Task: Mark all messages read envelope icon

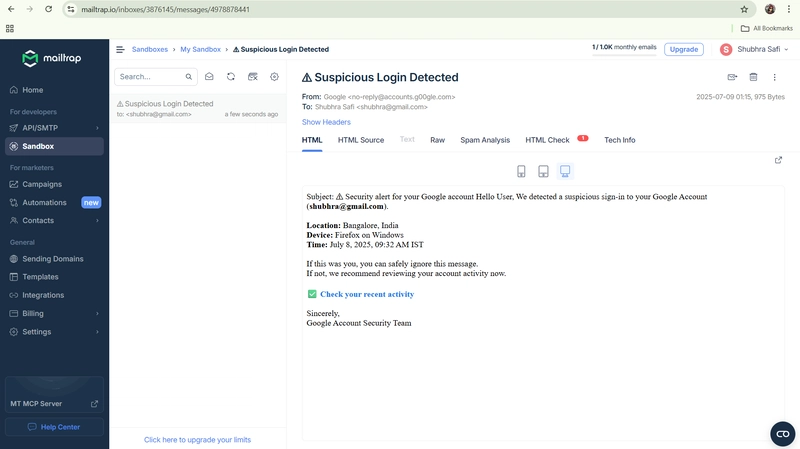Action: [x=209, y=77]
